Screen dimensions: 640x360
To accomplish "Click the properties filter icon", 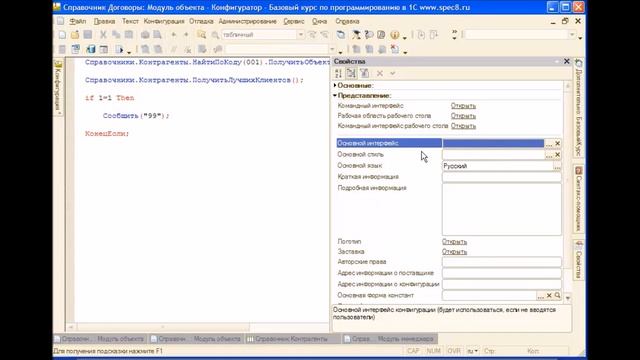I will (x=364, y=73).
